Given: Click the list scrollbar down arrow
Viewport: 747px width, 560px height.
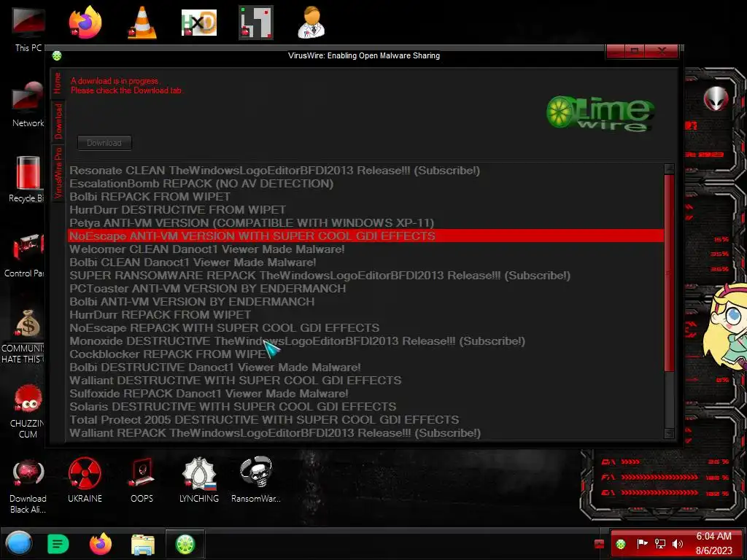Looking at the screenshot, I should click(x=670, y=433).
